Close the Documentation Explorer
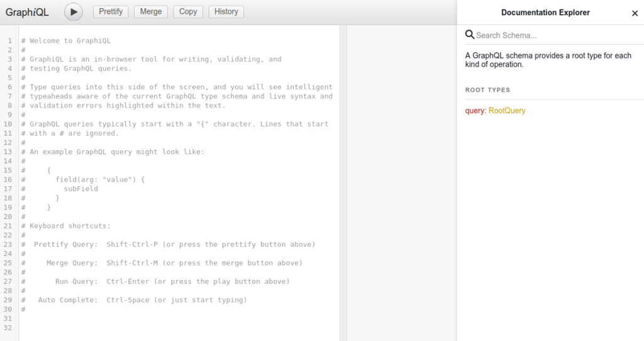The image size is (644, 341). tap(635, 13)
